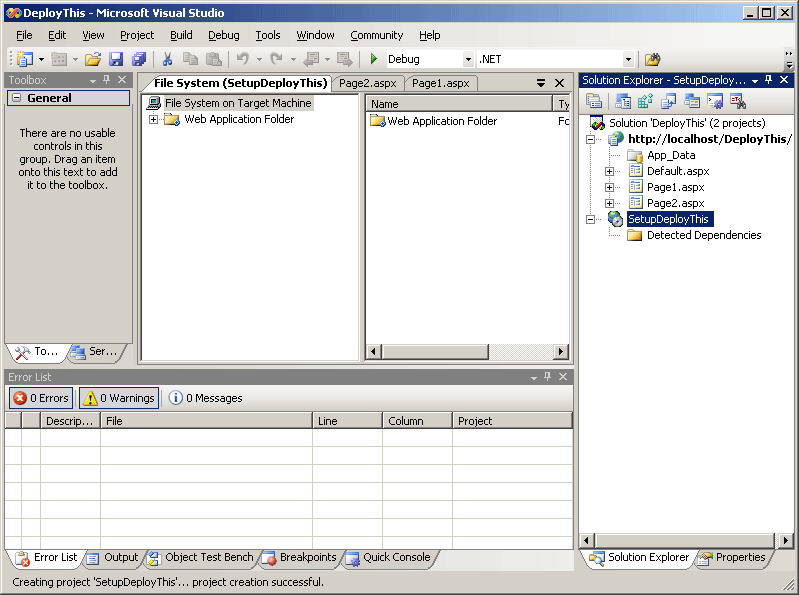Select File System on Target Machine node
The image size is (799, 595).
(238, 103)
